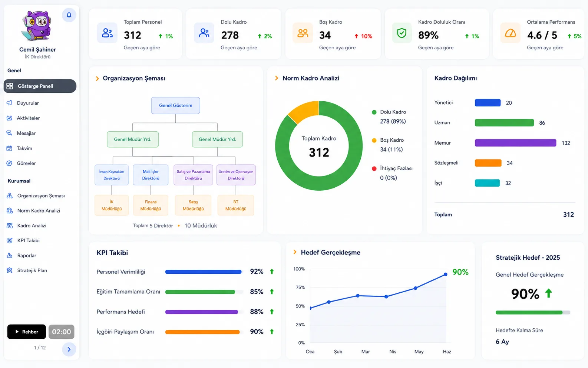Click the Personel Verimliliği progress bar
The width and height of the screenshot is (588, 368).
click(x=204, y=272)
